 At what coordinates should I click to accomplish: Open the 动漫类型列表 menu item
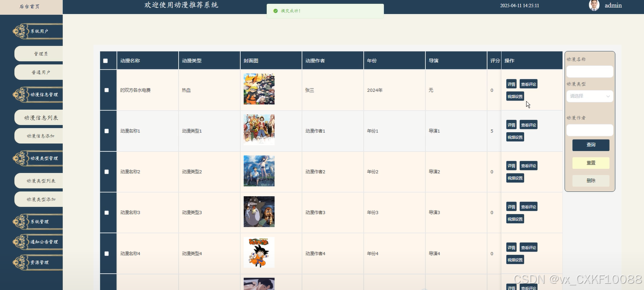(39, 181)
